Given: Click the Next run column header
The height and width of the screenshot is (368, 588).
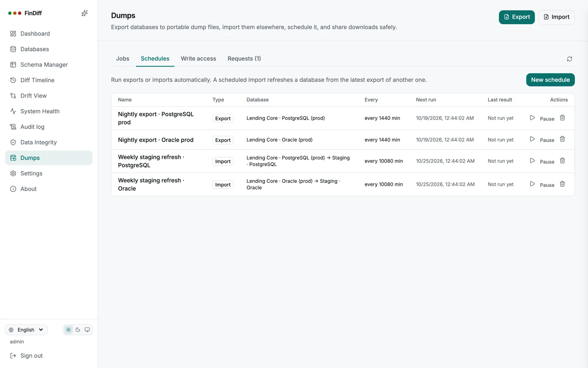Looking at the screenshot, I should 426,100.
